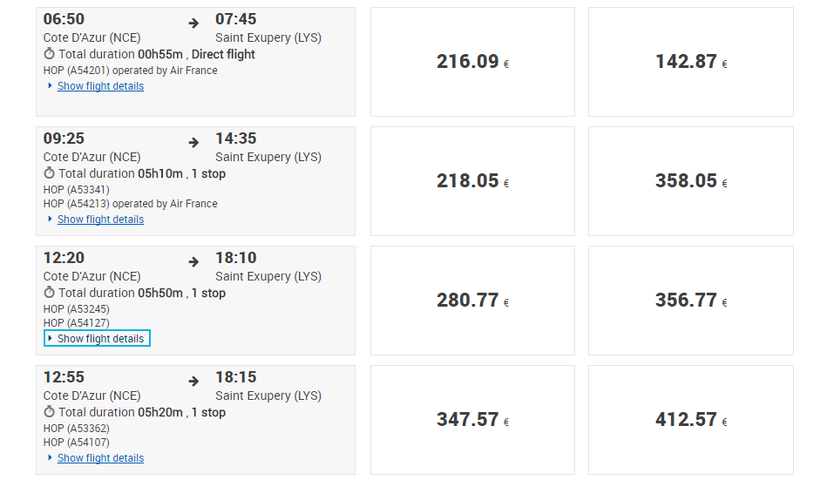Select the 280.77 € fare
Screen dimensions: 820x480
tap(472, 301)
